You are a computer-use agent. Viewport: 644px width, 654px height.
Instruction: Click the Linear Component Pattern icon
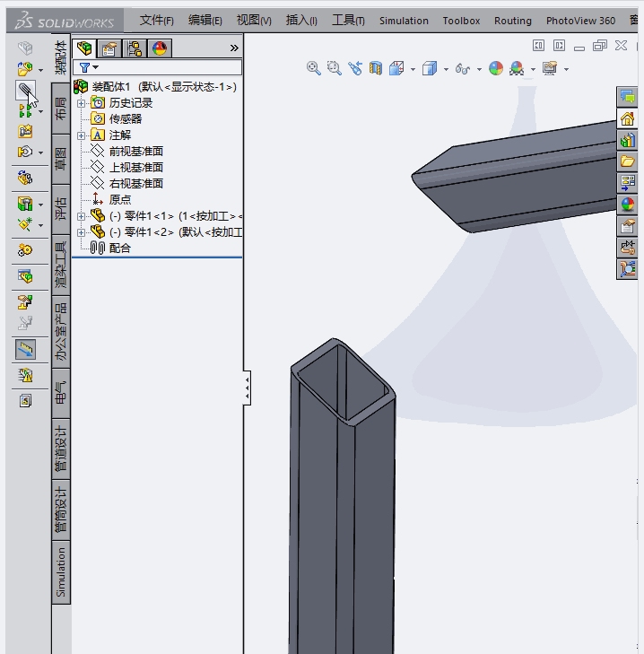coord(25,111)
